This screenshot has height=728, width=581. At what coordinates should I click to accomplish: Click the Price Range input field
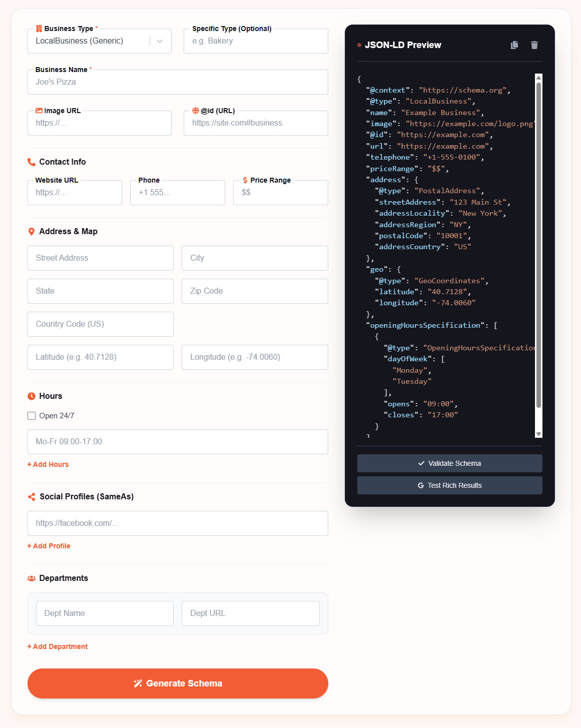pos(280,193)
